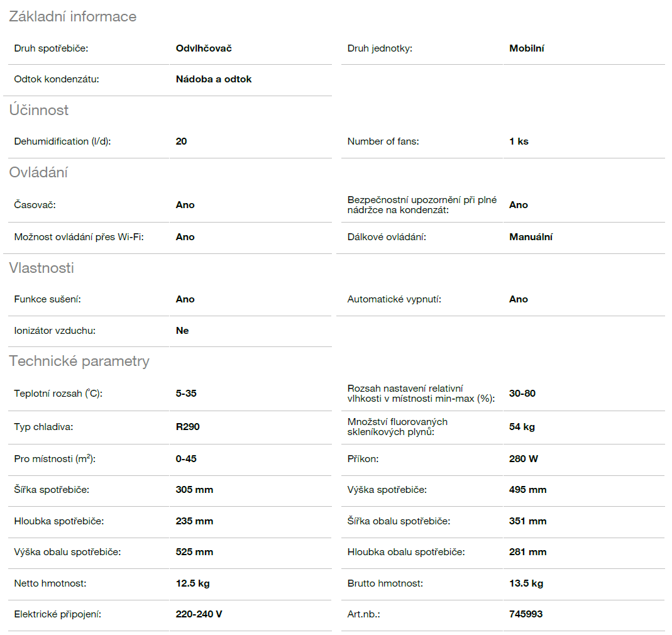Click the Netto hmotnost label
The height and width of the screenshot is (635, 672).
pos(50,583)
